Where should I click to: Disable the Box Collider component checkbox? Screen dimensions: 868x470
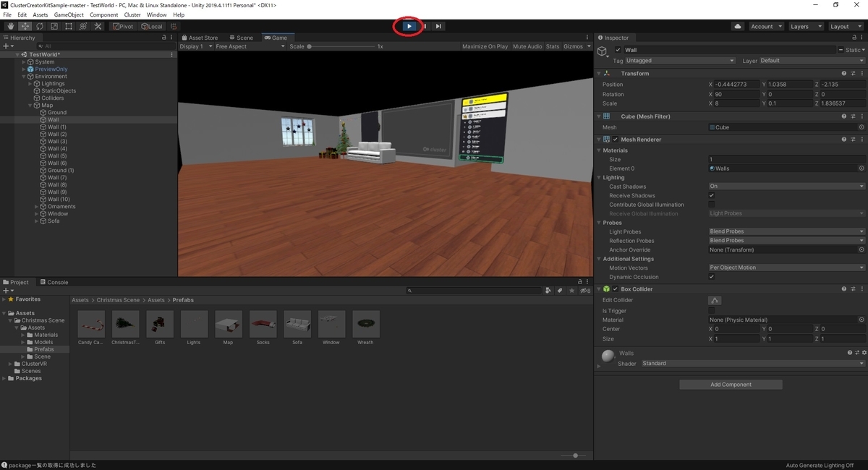coord(616,289)
